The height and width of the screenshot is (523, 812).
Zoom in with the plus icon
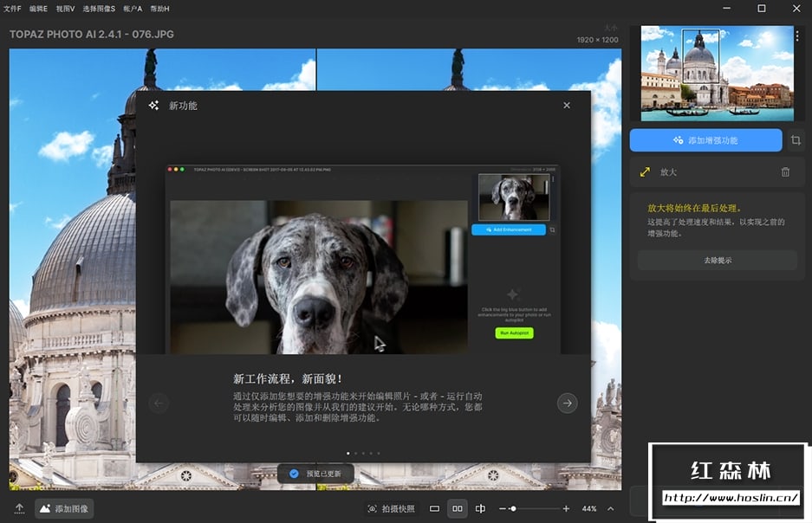[x=566, y=508]
